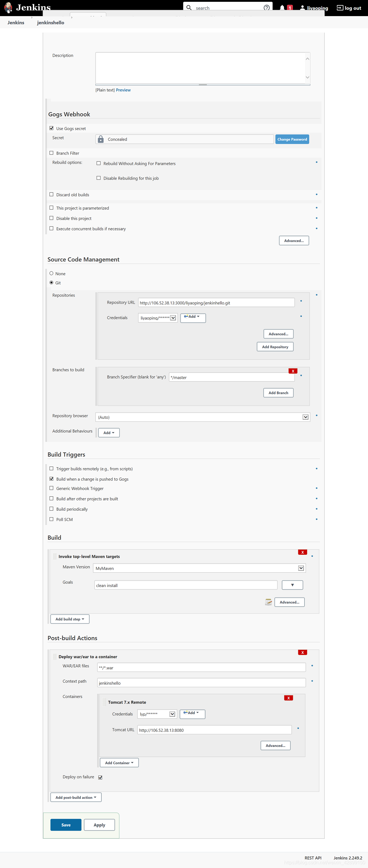Open the REST API link
The width and height of the screenshot is (368, 868).
313,858
